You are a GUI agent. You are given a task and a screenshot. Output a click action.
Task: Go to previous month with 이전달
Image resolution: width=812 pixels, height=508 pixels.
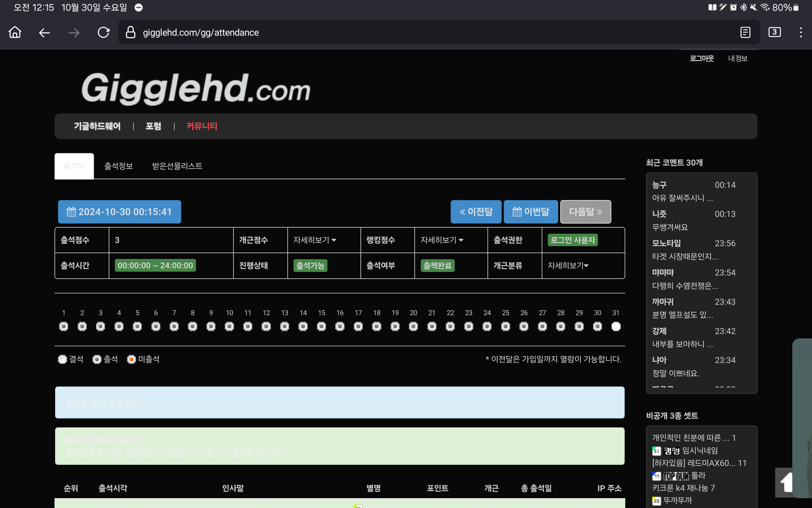click(x=476, y=212)
